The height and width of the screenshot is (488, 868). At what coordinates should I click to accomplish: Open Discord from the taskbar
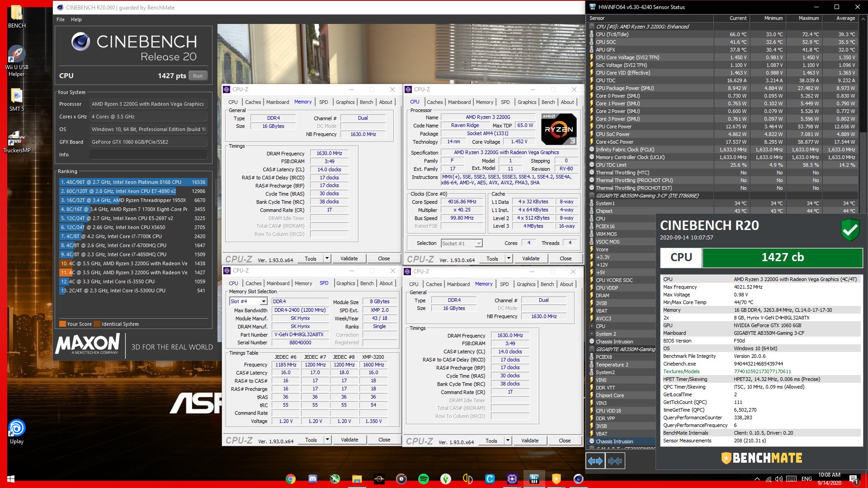(x=313, y=479)
